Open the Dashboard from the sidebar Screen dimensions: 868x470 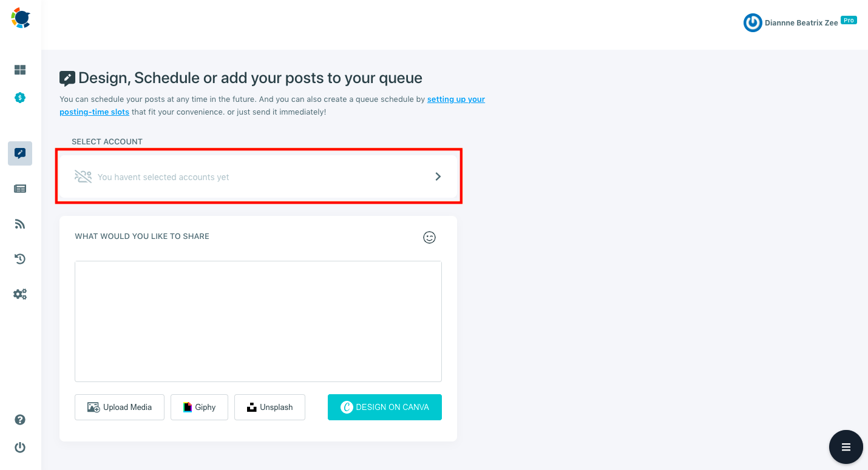19,70
